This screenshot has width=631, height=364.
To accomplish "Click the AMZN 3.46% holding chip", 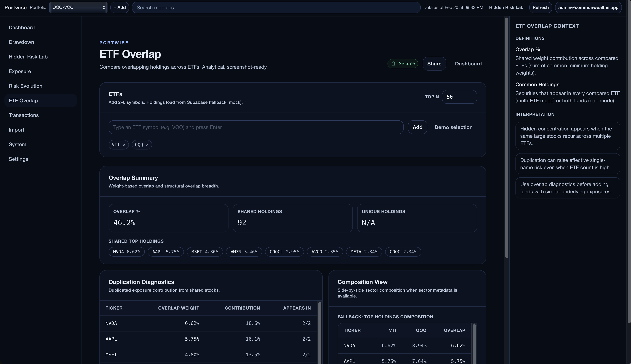I will coord(244,252).
